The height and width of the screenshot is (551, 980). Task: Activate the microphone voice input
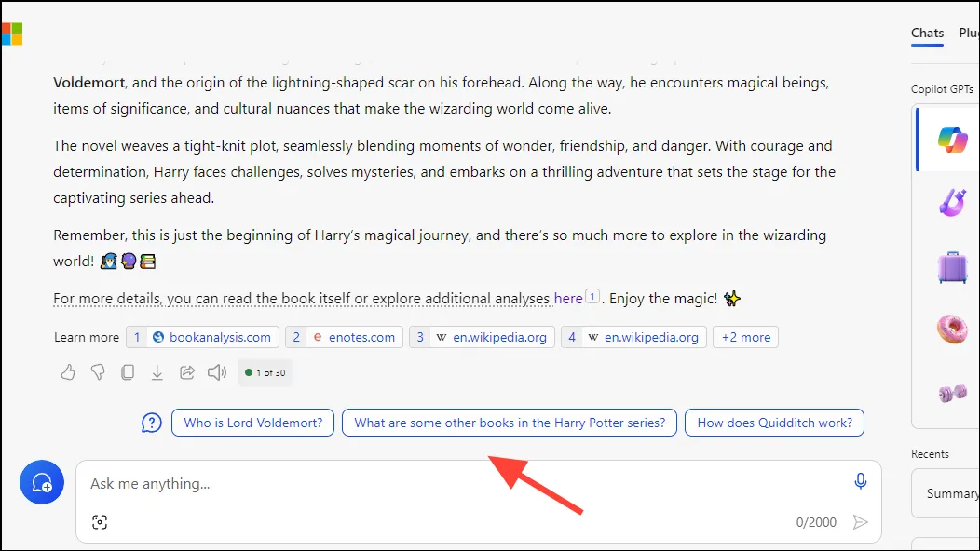click(x=861, y=480)
